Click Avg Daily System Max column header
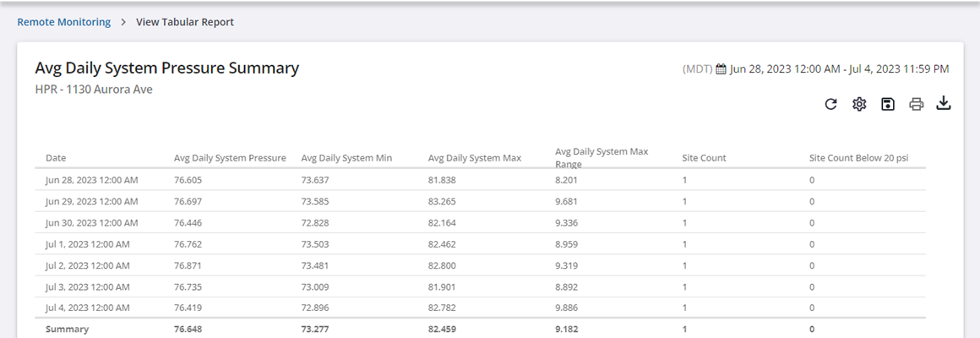The image size is (980, 338). tap(474, 158)
